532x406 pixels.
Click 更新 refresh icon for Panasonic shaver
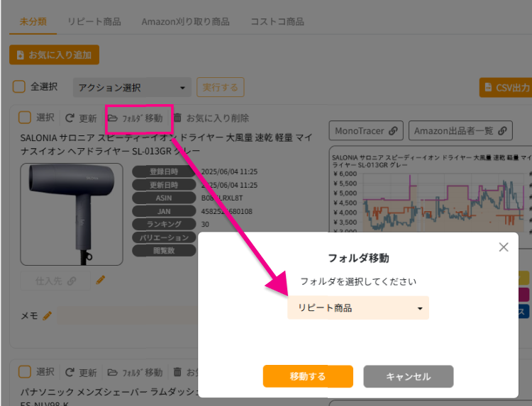tap(70, 373)
